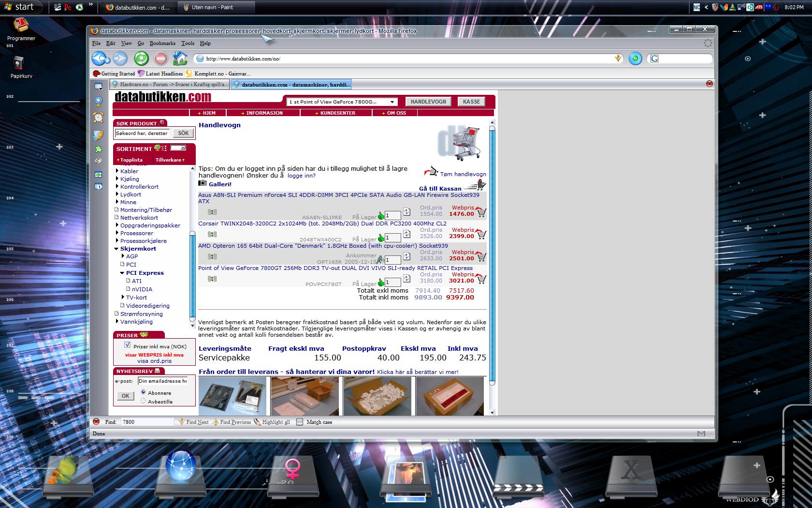
Task: Open the Bookmarks menu
Action: click(x=162, y=43)
